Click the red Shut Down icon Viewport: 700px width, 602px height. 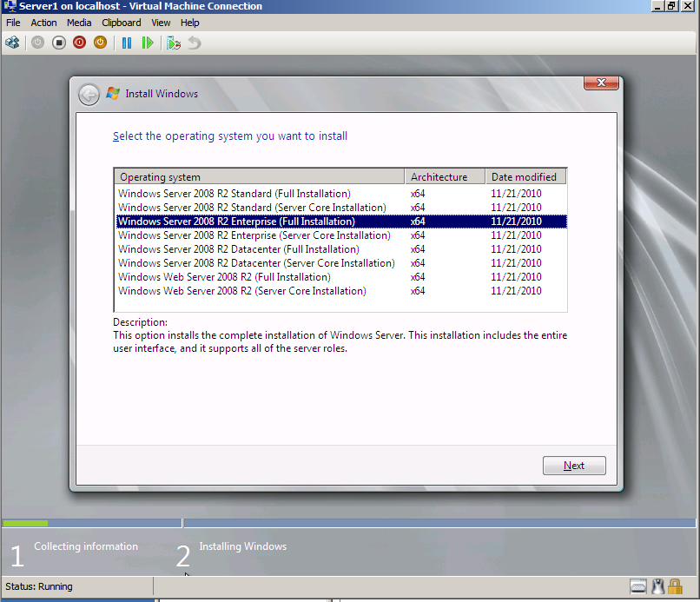click(79, 43)
